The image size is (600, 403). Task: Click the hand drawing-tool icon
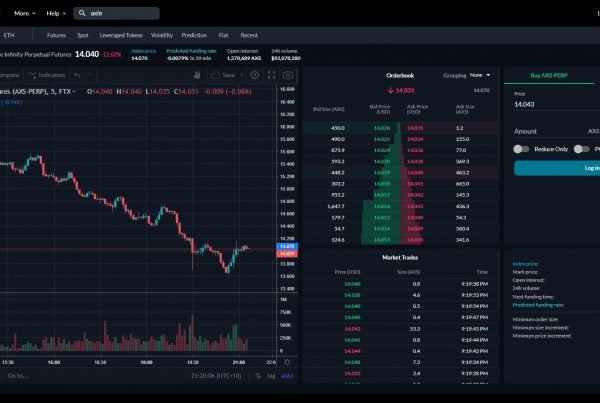point(197,75)
